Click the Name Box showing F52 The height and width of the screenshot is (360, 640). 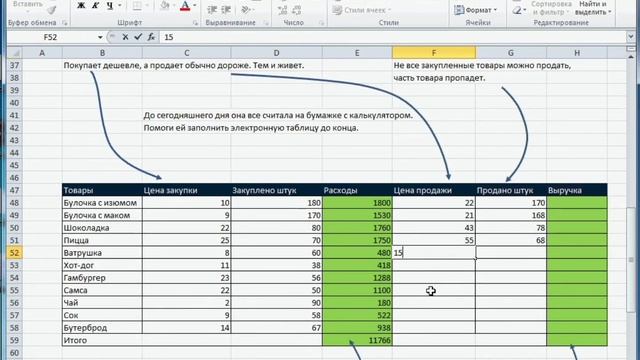tap(51, 37)
